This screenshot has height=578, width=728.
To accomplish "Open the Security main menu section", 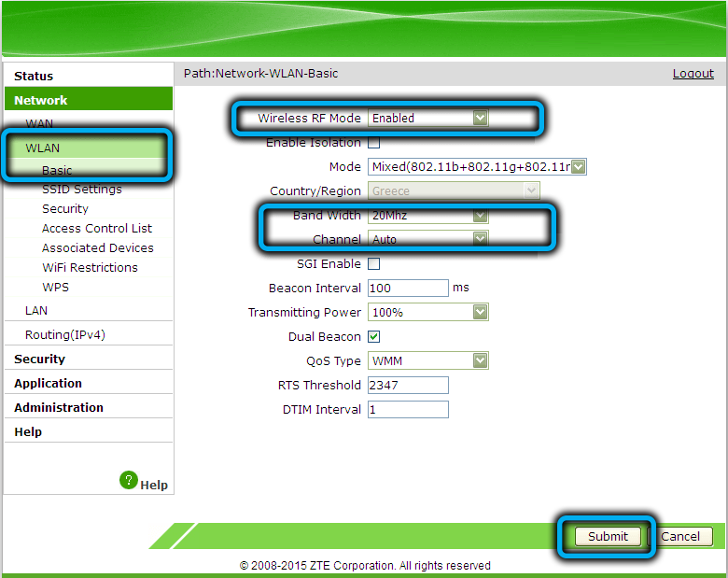I will tap(39, 359).
